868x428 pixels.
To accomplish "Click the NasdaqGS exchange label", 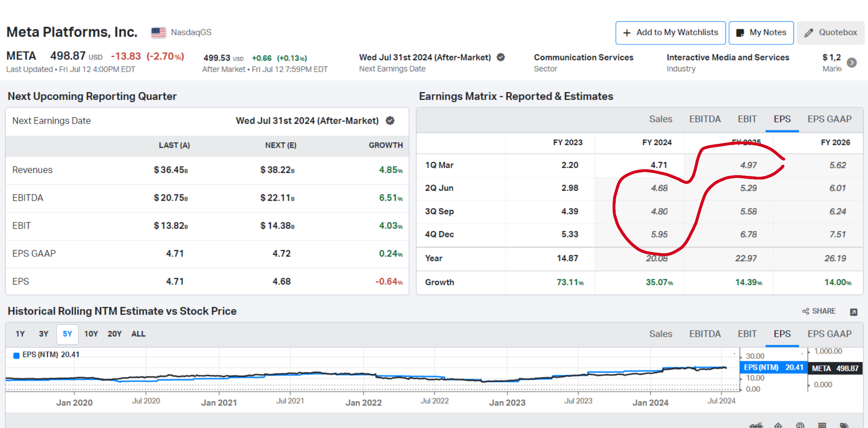I will (x=191, y=32).
